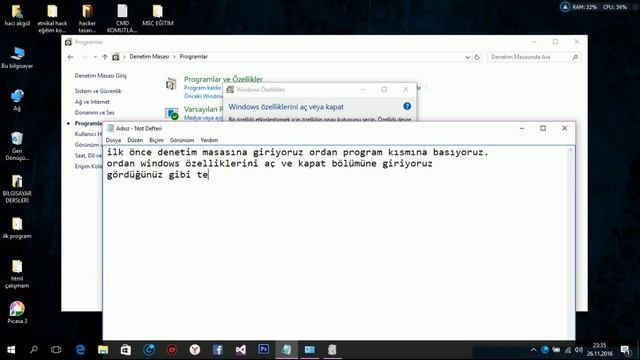
Task: Open the Windows Store taskbar icon
Action: 126,350
